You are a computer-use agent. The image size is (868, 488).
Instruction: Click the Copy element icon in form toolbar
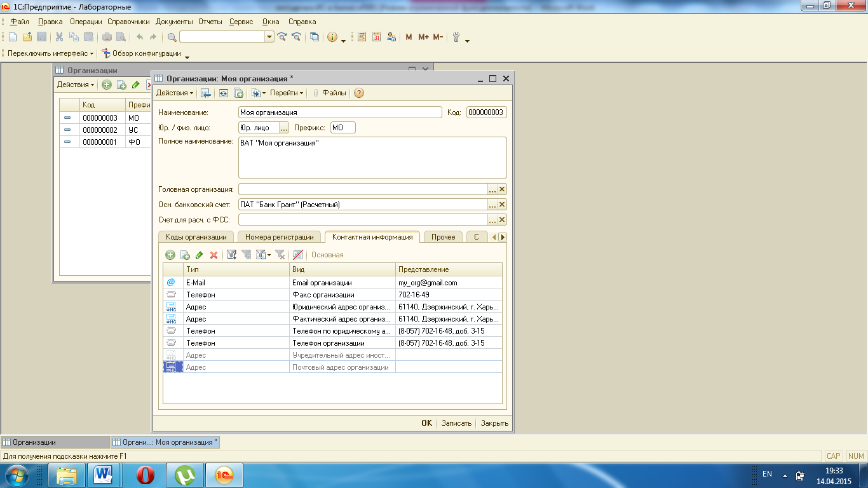[x=238, y=93]
